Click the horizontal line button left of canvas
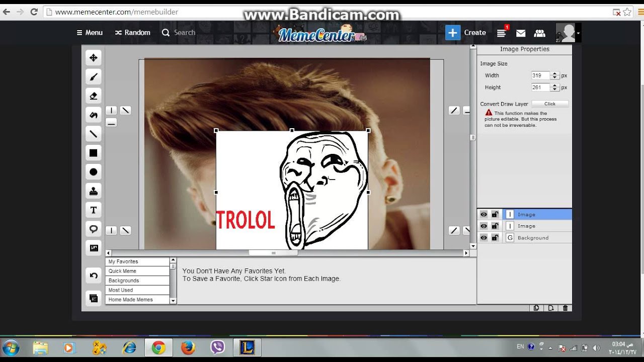 point(111,122)
